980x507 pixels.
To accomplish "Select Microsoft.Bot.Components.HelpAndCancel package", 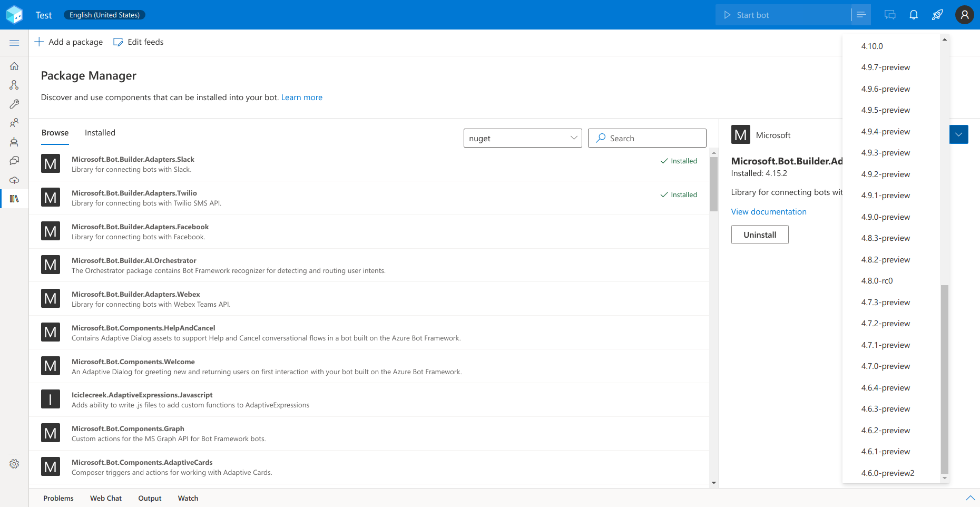I will pos(369,333).
